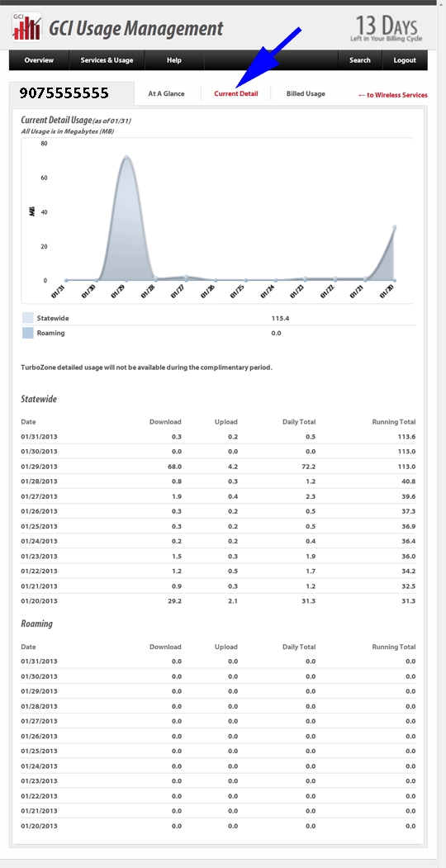Click the chart data point at 01/20
The height and width of the screenshot is (868, 446).
pyautogui.click(x=395, y=227)
